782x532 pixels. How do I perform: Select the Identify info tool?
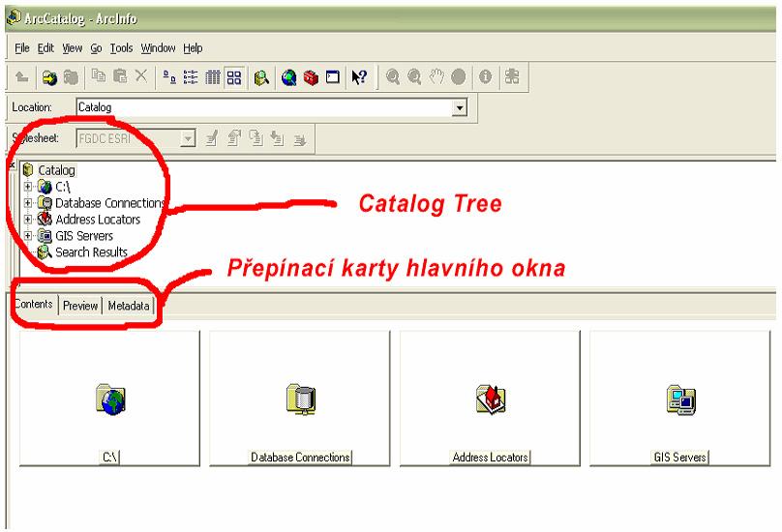point(485,77)
